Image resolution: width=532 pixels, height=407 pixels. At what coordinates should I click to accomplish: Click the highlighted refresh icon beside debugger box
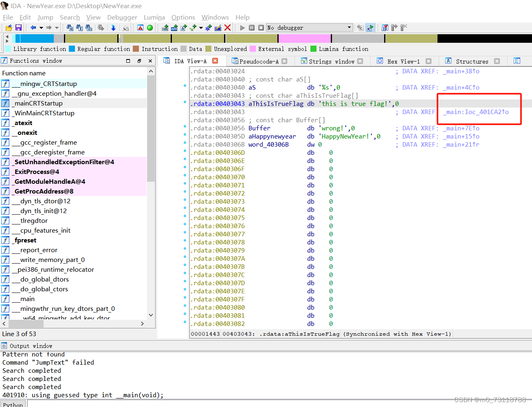tap(370, 28)
